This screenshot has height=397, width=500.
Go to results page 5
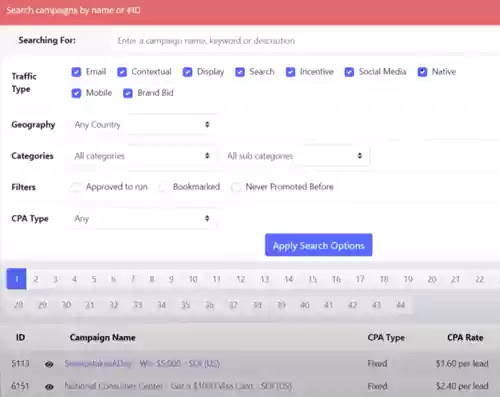94,279
